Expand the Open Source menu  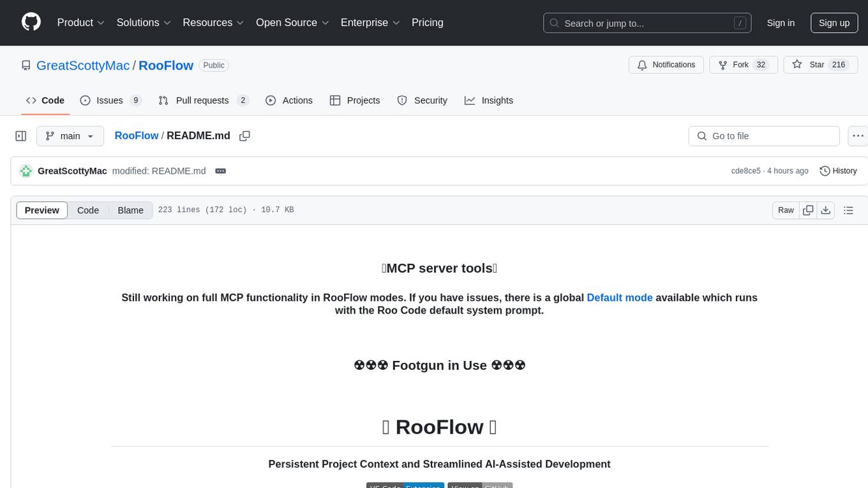coord(292,22)
